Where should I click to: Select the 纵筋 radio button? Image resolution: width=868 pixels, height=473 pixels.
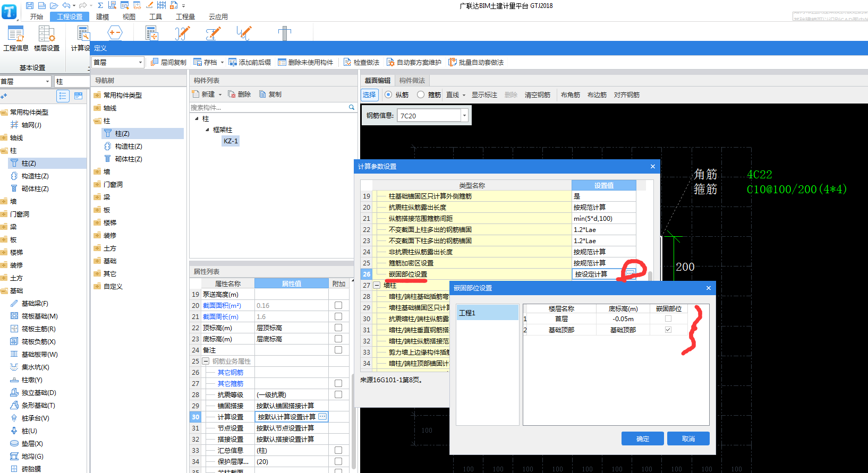pyautogui.click(x=388, y=94)
